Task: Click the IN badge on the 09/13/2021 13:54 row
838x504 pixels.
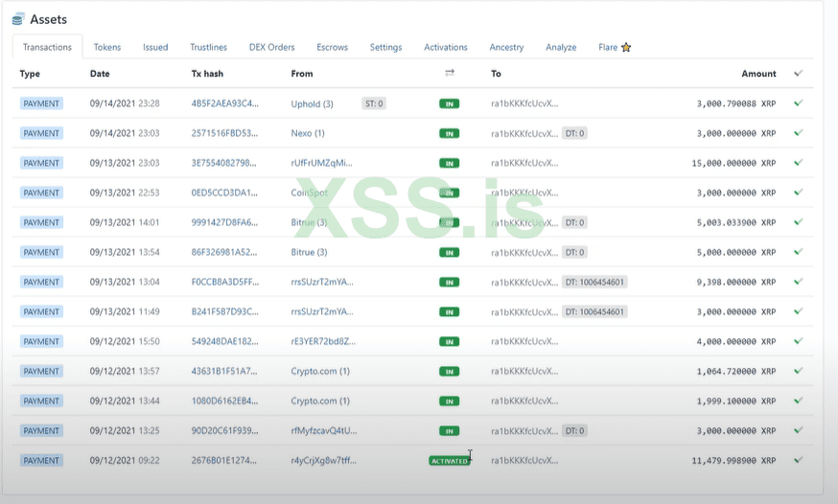Action: click(x=449, y=253)
